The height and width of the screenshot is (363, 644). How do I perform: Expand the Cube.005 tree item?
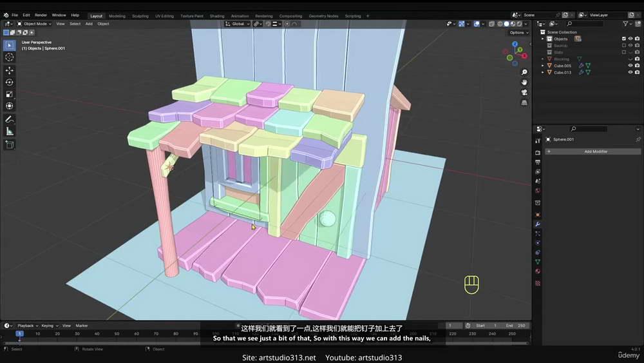[x=542, y=66]
